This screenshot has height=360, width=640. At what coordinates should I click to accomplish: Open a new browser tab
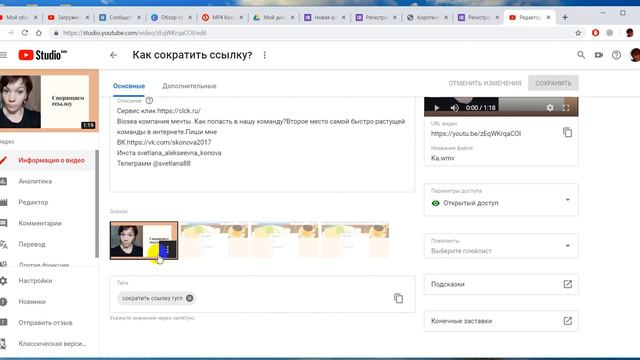tap(565, 17)
